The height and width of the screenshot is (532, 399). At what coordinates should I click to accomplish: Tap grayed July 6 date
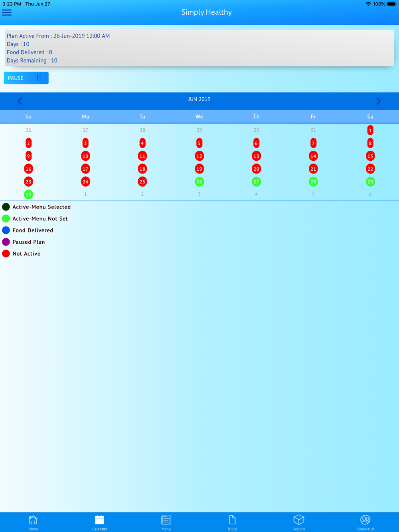[370, 194]
